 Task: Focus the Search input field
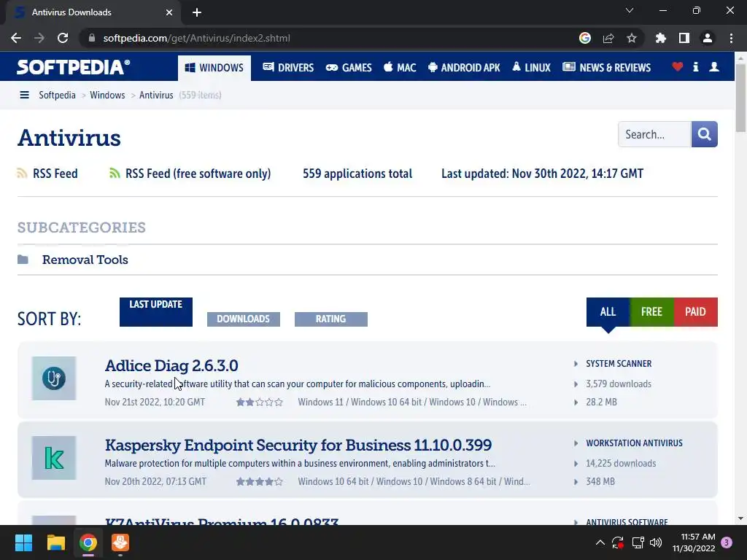click(654, 134)
